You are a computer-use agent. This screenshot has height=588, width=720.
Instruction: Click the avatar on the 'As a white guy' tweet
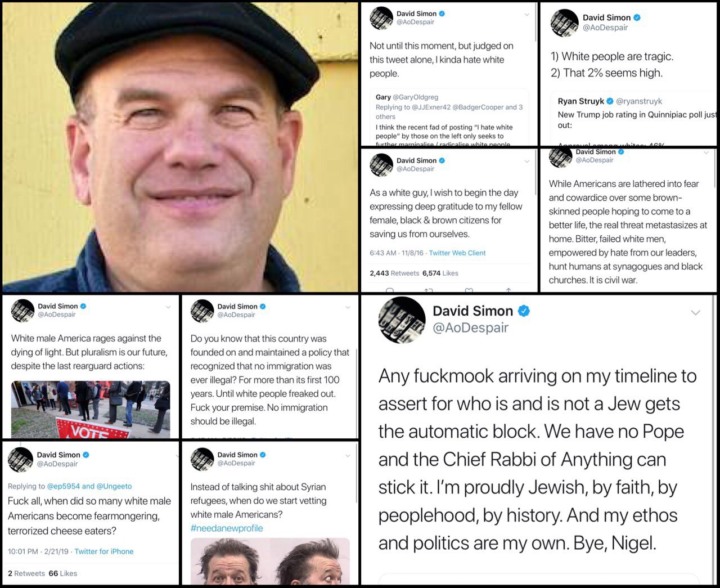coord(381,164)
